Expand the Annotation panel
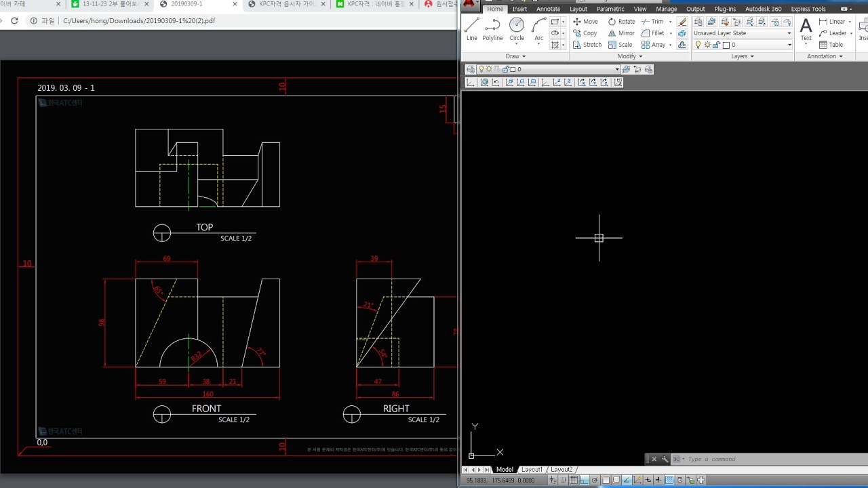The image size is (868, 488). [825, 56]
